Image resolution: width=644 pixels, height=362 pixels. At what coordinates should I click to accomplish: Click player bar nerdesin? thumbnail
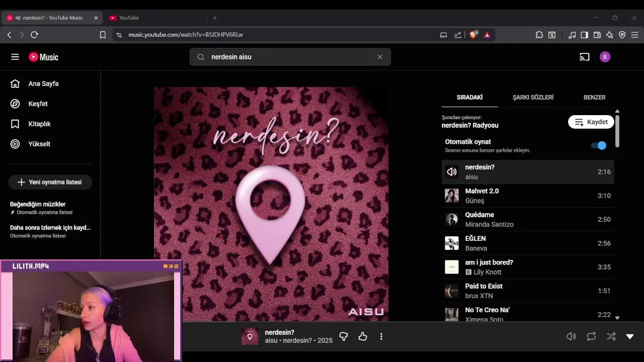click(250, 336)
